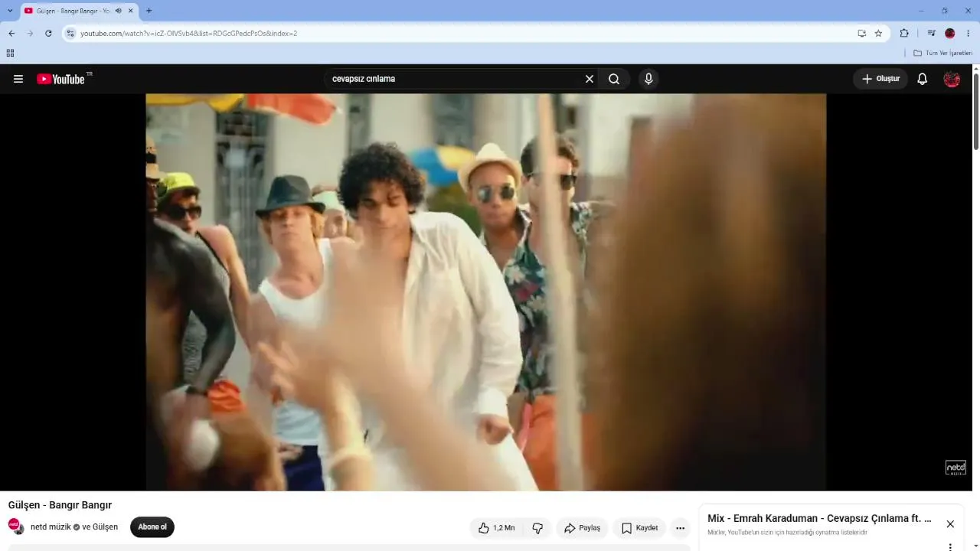Click the netd watermark in the video corner

click(955, 468)
